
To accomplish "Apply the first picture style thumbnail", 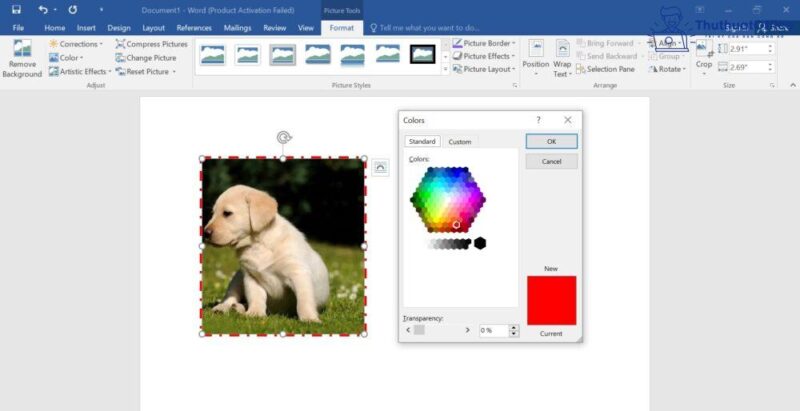I will click(212, 54).
